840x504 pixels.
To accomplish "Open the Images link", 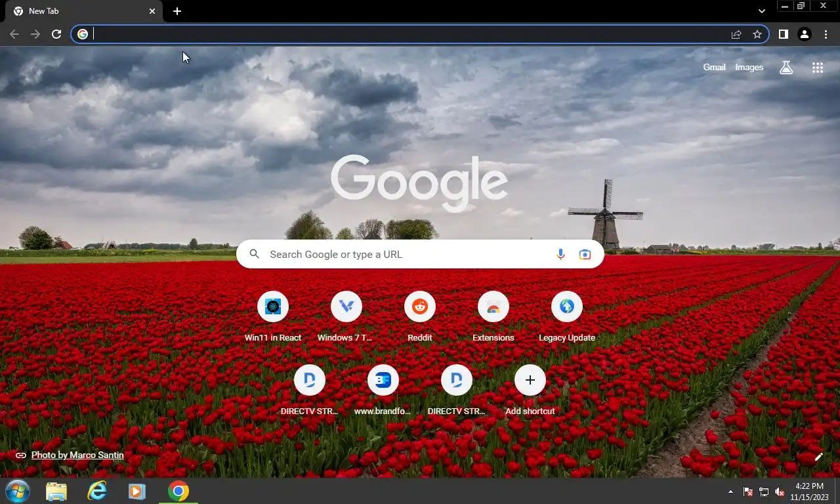I will point(749,67).
